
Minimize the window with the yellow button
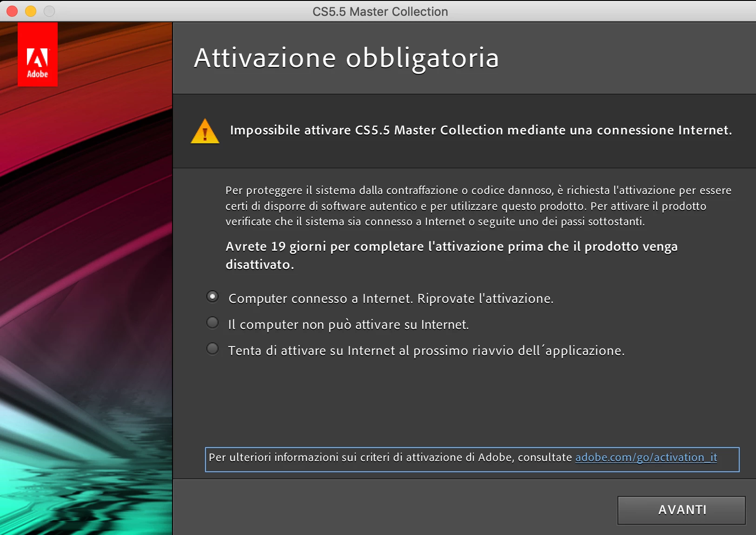(31, 11)
